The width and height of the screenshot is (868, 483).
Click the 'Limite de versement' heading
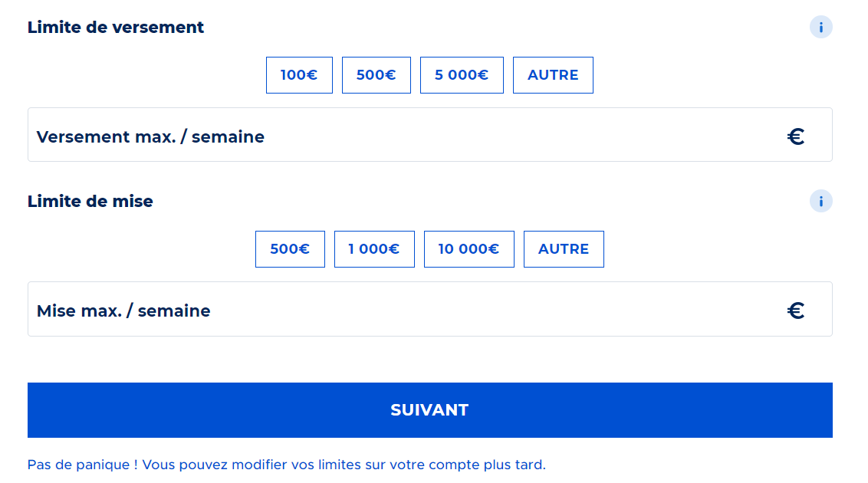pyautogui.click(x=116, y=28)
